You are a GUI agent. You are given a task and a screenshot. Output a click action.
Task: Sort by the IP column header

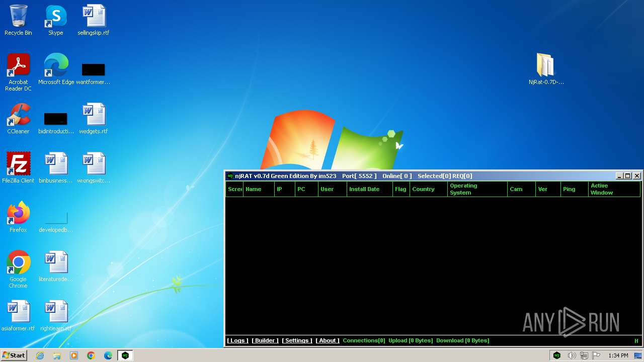pos(285,189)
